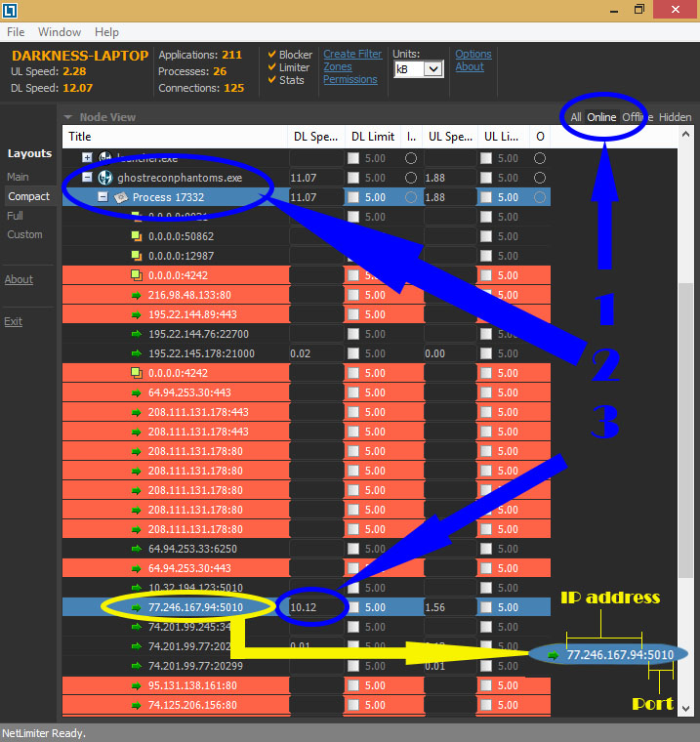
Task: Open the Help menu
Action: coord(106,32)
